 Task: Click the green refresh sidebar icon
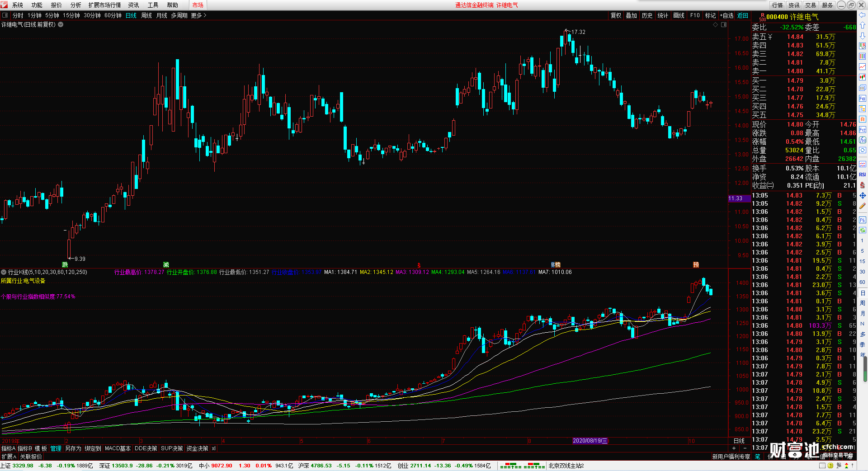862,230
